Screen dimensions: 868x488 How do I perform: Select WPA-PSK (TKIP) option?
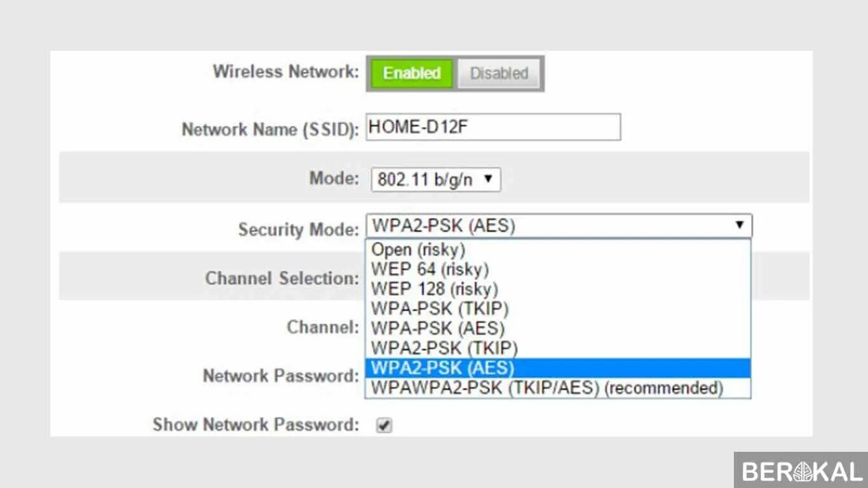(x=440, y=309)
